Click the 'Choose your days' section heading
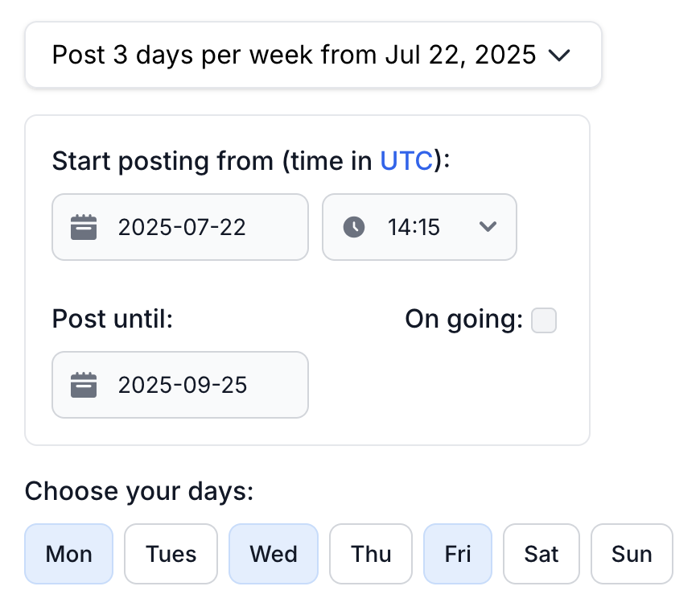The image size is (700, 607). 138,491
